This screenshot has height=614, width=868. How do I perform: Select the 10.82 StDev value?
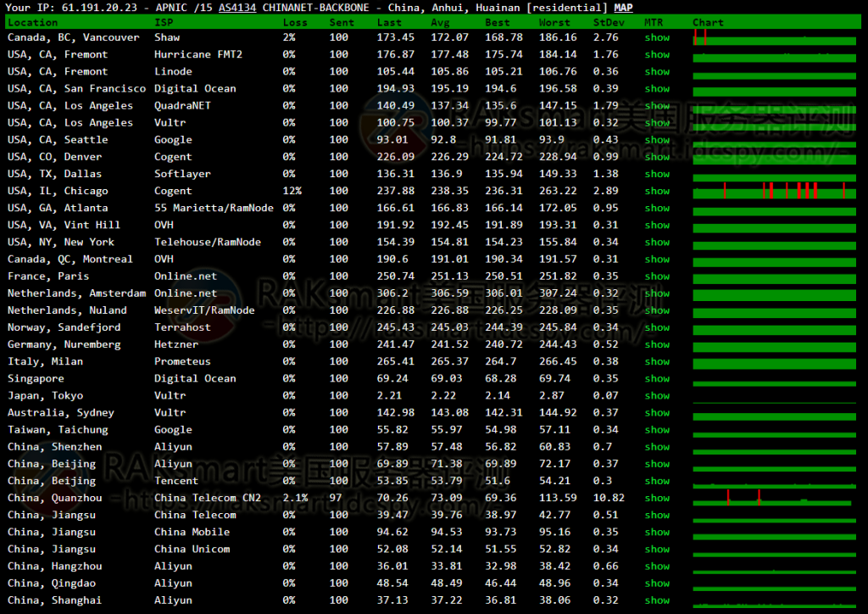[x=609, y=499]
